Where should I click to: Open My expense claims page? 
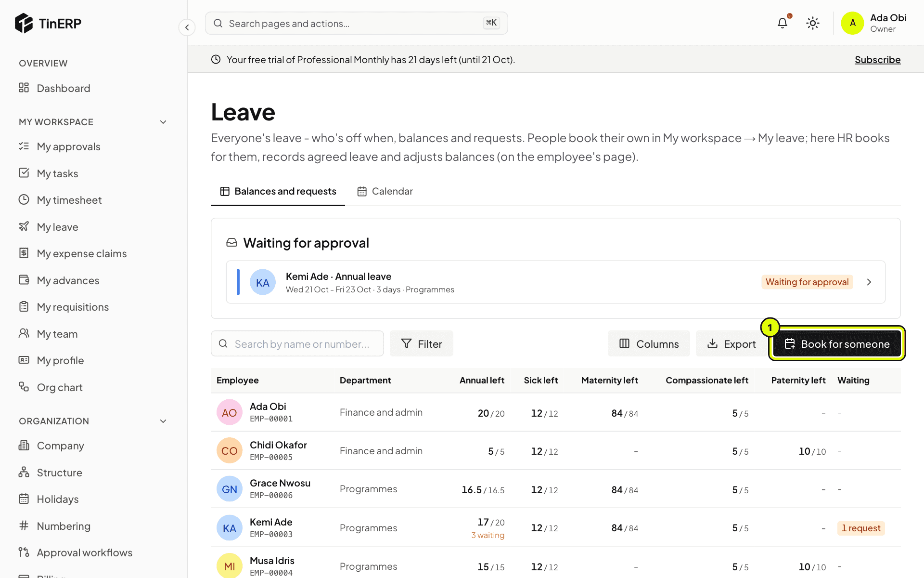(x=82, y=253)
